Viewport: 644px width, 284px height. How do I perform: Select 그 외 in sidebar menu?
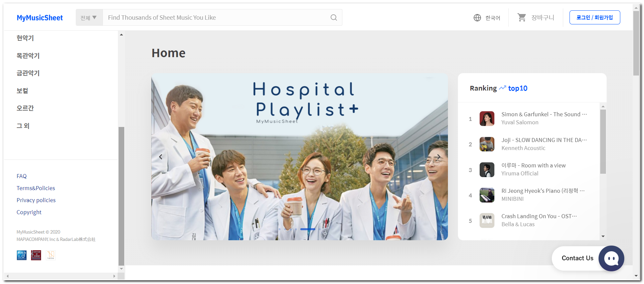[23, 126]
